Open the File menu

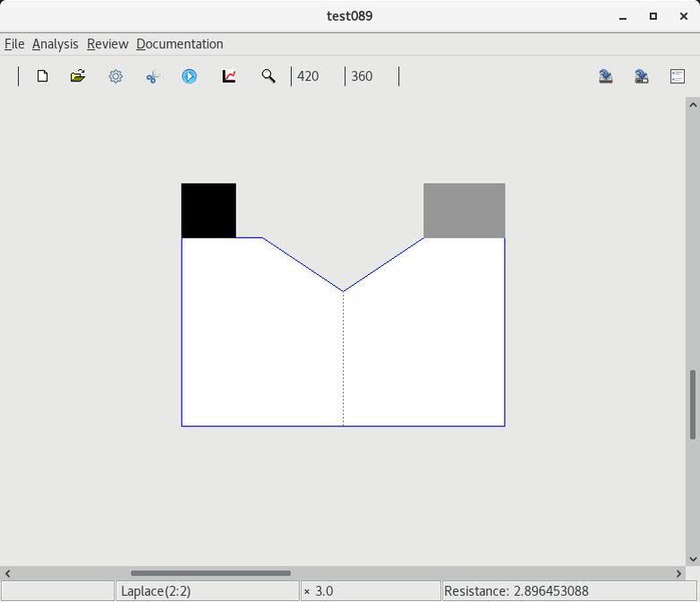tap(14, 44)
